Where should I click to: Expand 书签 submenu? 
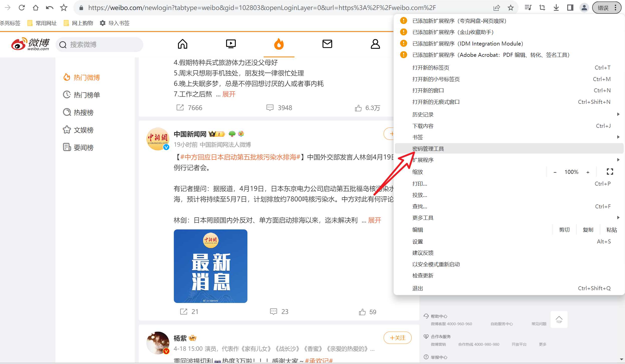[x=509, y=137]
